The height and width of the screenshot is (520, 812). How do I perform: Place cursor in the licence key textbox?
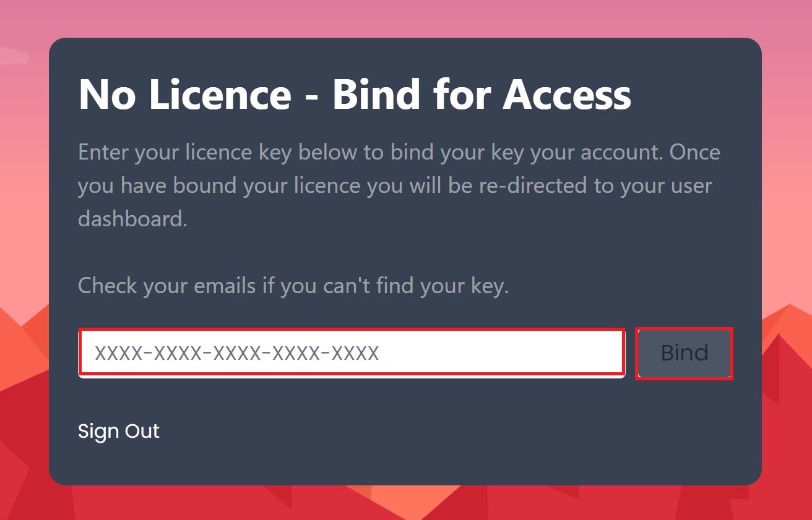coord(352,352)
